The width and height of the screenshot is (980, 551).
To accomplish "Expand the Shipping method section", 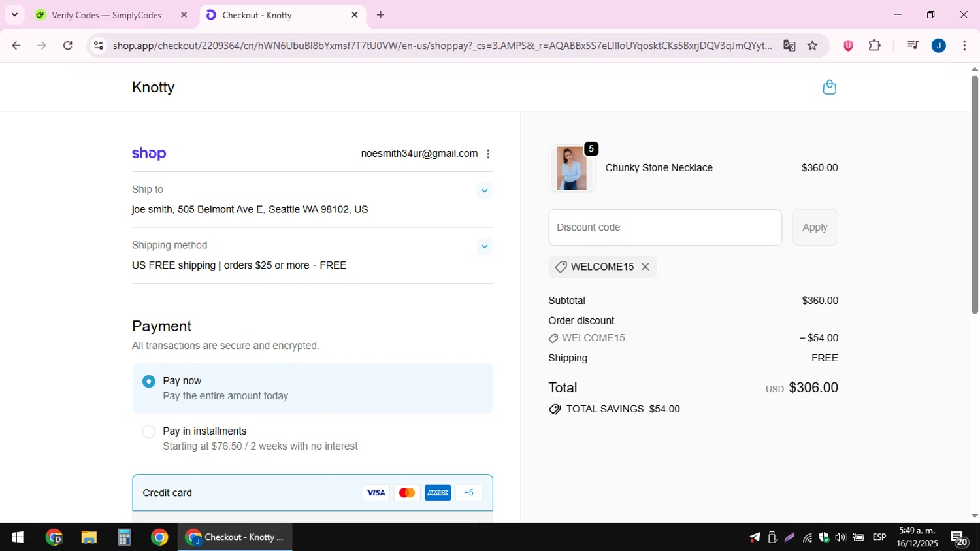I will tap(484, 246).
